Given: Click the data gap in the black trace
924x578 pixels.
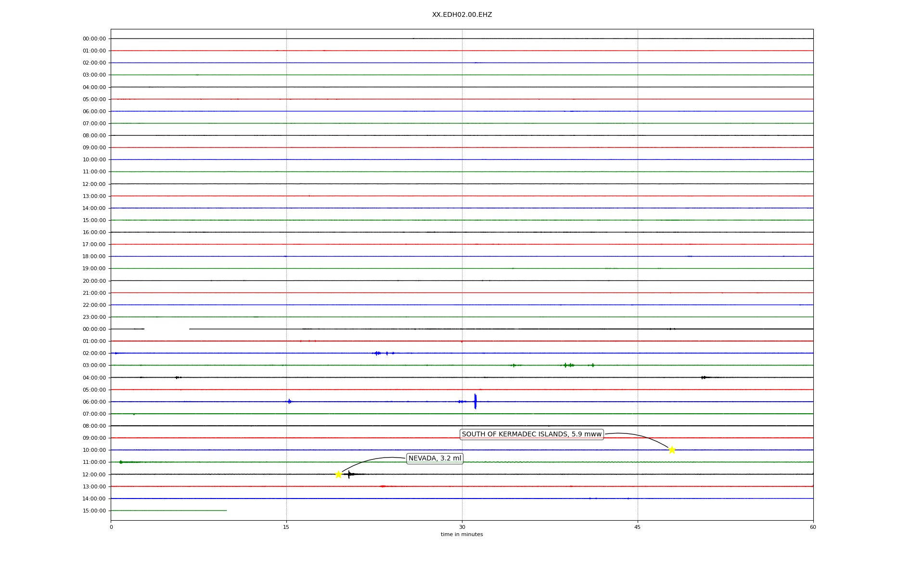Looking at the screenshot, I should [x=167, y=329].
